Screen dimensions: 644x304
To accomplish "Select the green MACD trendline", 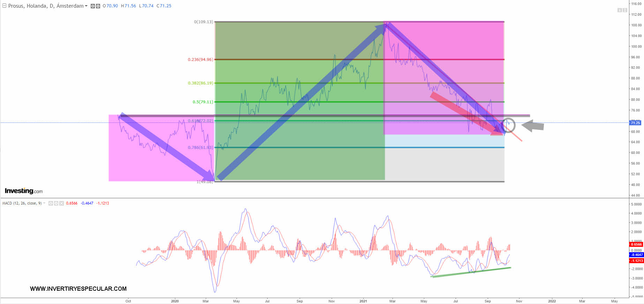I will point(471,272).
